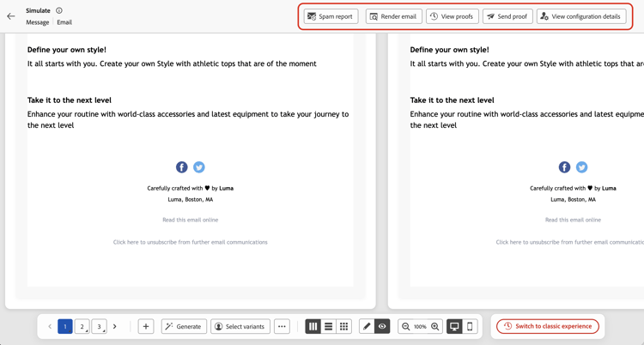Open Select variants
644x345 pixels.
pyautogui.click(x=240, y=326)
